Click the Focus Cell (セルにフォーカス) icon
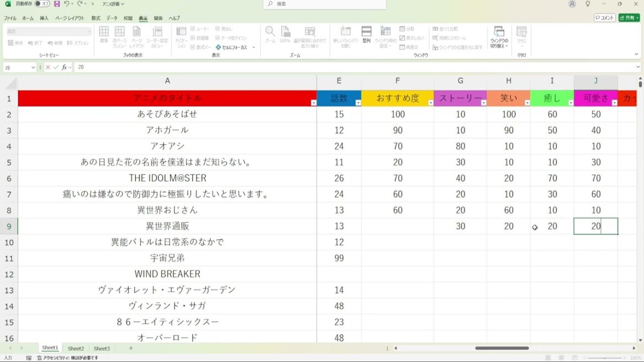 [219, 47]
